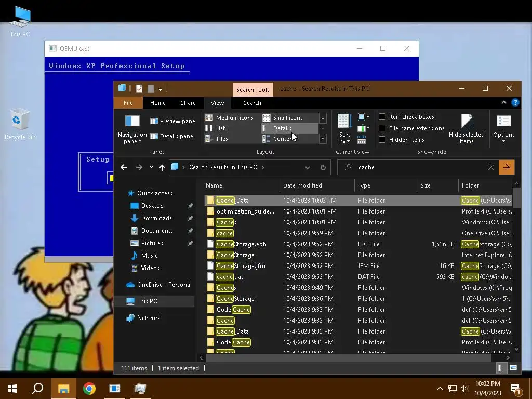The image size is (532, 399).
Task: Open the File ribbon tab
Action: tap(128, 103)
